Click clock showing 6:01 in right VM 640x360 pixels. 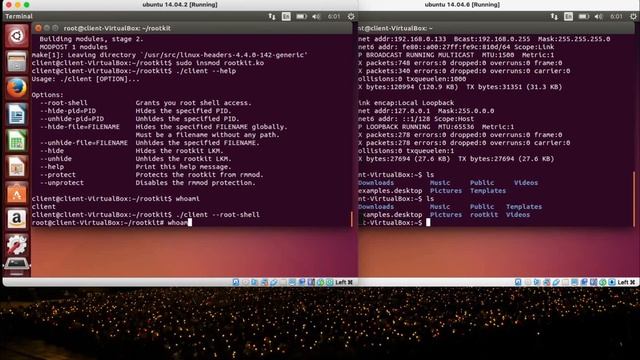[616, 16]
